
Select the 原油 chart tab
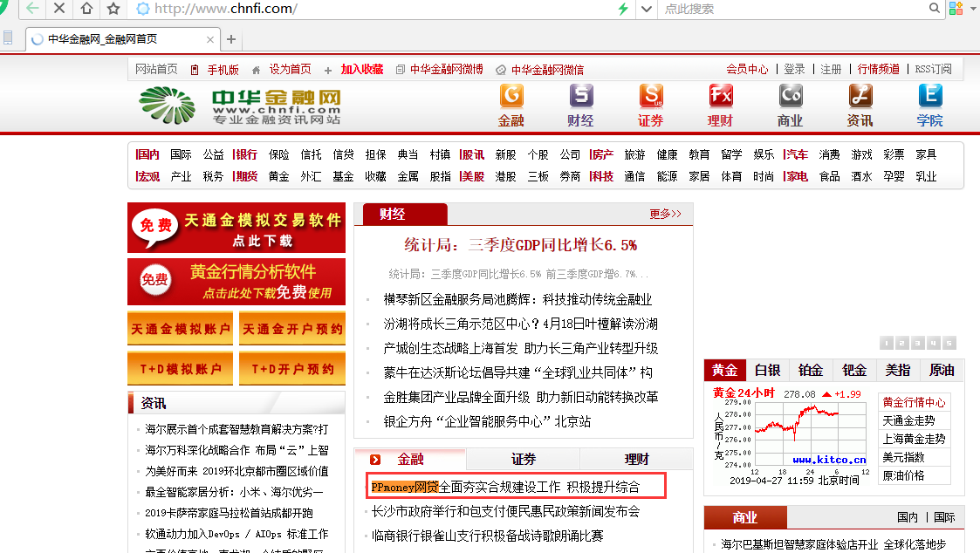tap(942, 371)
